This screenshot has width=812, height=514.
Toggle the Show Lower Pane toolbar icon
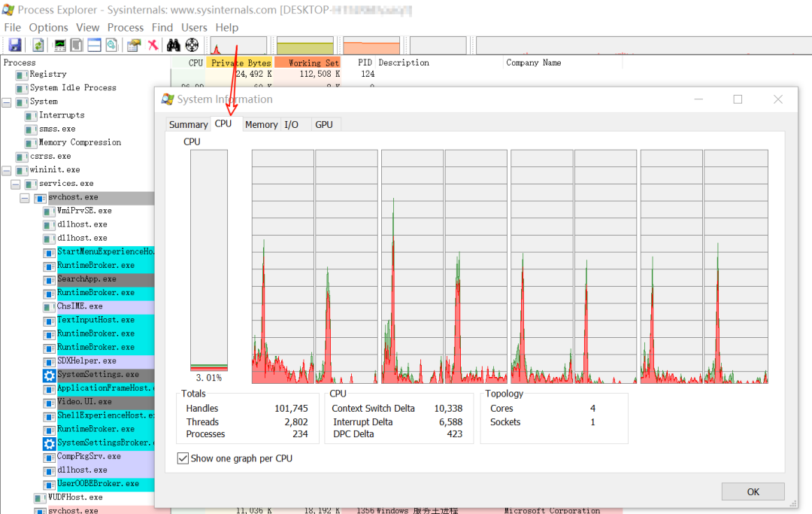click(94, 45)
